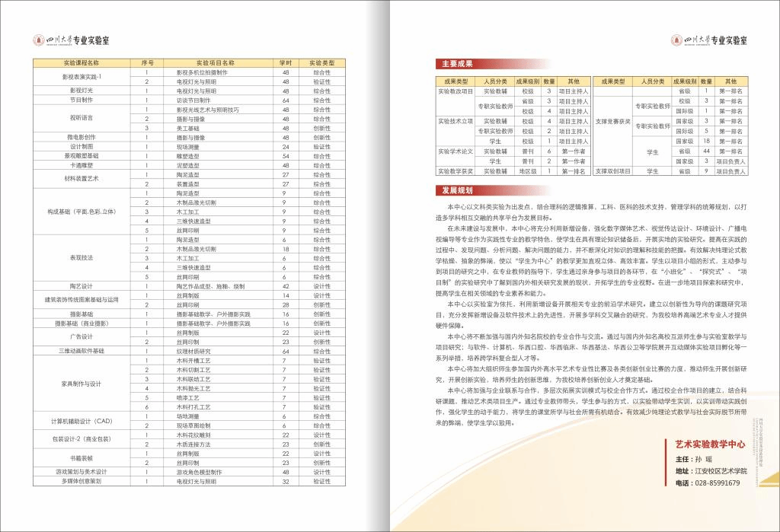
Task: Click the 艺术实验教学中心 title
Action: [x=710, y=444]
